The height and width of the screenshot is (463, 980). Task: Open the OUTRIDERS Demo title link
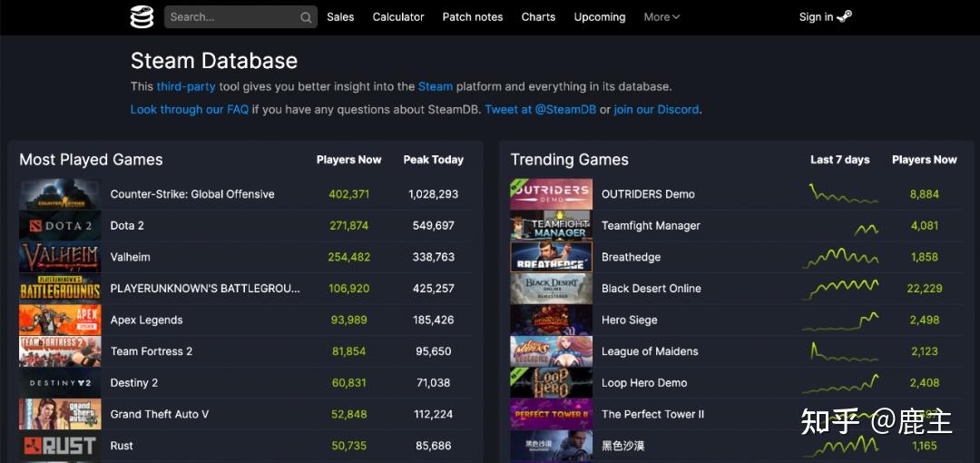648,194
